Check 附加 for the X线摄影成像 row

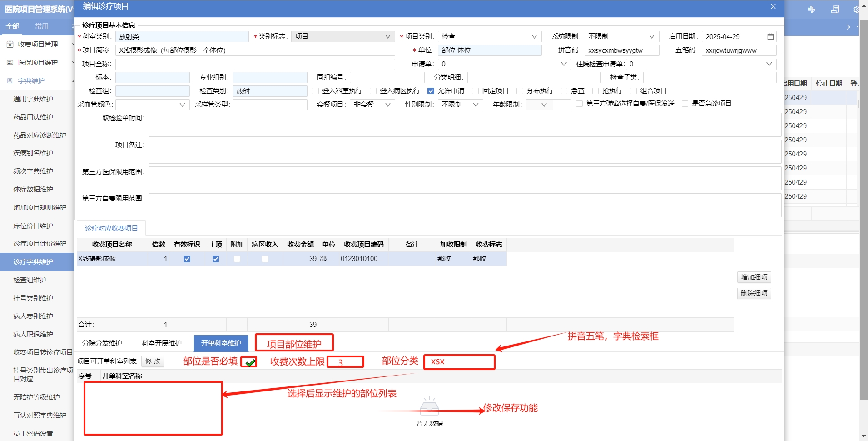coord(237,259)
